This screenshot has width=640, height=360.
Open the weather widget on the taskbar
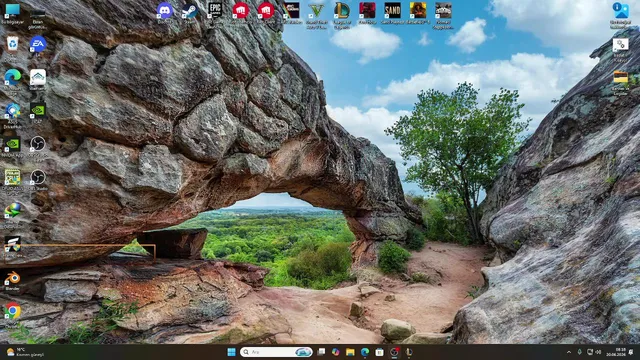click(x=25, y=352)
